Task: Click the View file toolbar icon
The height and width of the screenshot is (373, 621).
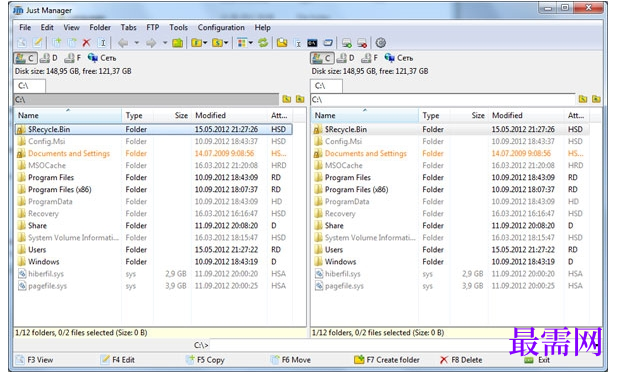Action: 22,43
